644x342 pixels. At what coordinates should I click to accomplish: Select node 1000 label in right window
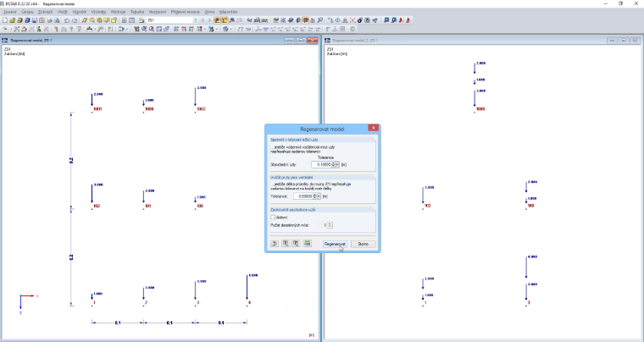click(x=480, y=109)
